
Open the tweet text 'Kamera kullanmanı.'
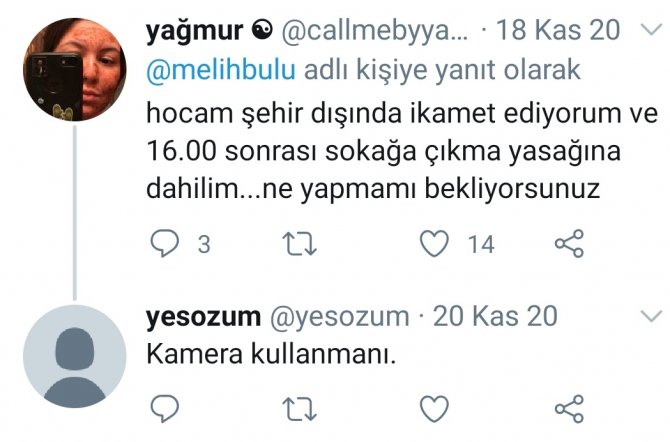pos(271,354)
